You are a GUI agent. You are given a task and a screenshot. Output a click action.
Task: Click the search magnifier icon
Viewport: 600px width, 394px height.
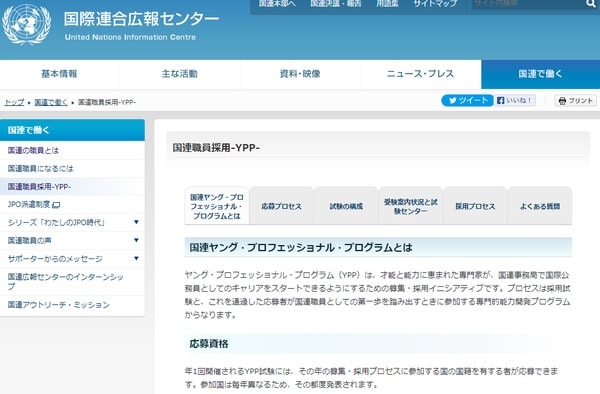pyautogui.click(x=590, y=4)
